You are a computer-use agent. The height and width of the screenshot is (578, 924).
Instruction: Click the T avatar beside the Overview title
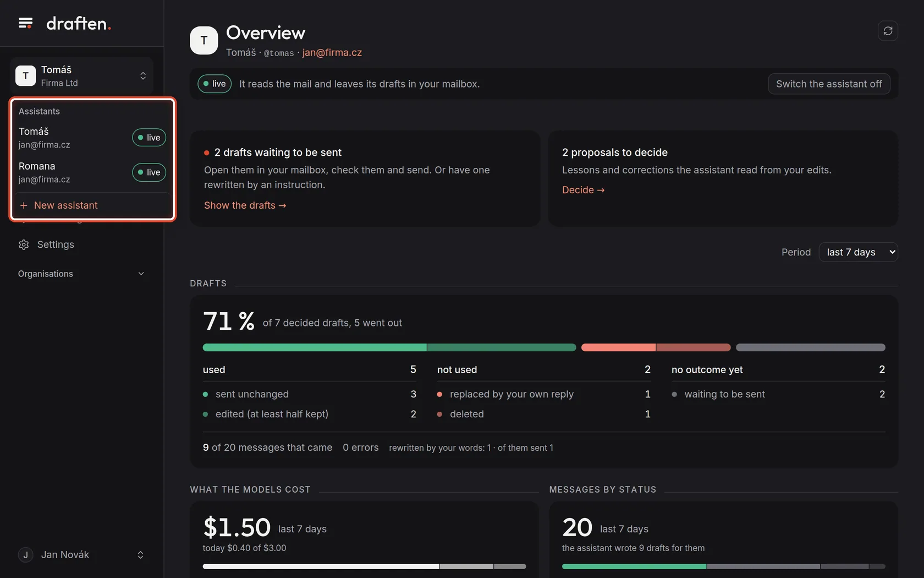click(204, 40)
